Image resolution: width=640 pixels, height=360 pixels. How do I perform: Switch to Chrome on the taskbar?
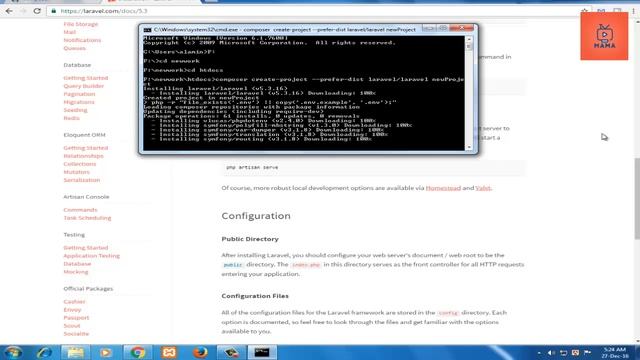(137, 352)
